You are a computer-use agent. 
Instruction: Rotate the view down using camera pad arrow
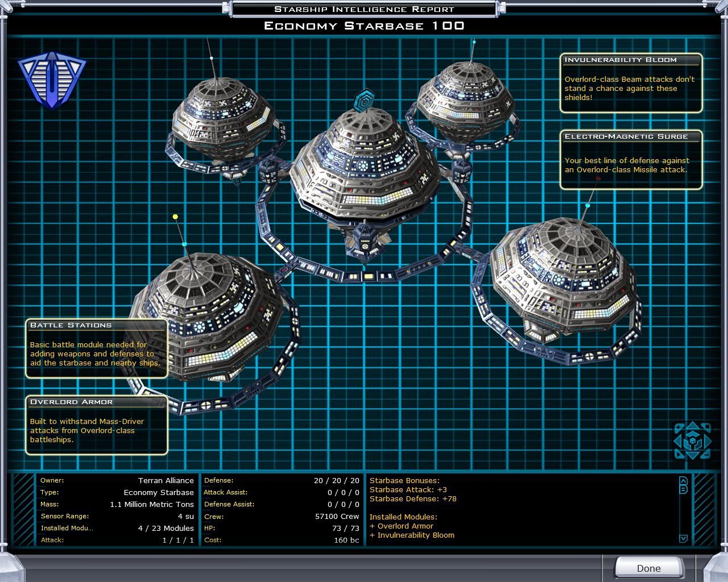pos(692,455)
